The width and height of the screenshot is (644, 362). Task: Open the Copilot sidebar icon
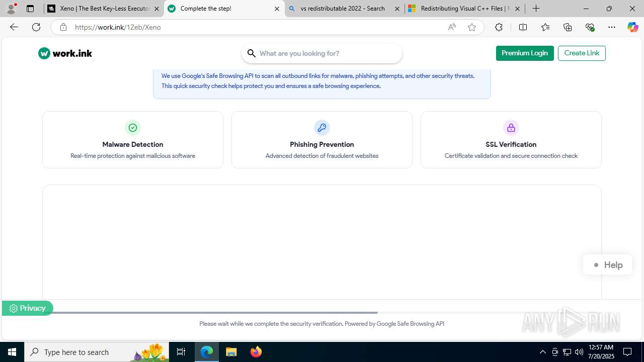(632, 27)
